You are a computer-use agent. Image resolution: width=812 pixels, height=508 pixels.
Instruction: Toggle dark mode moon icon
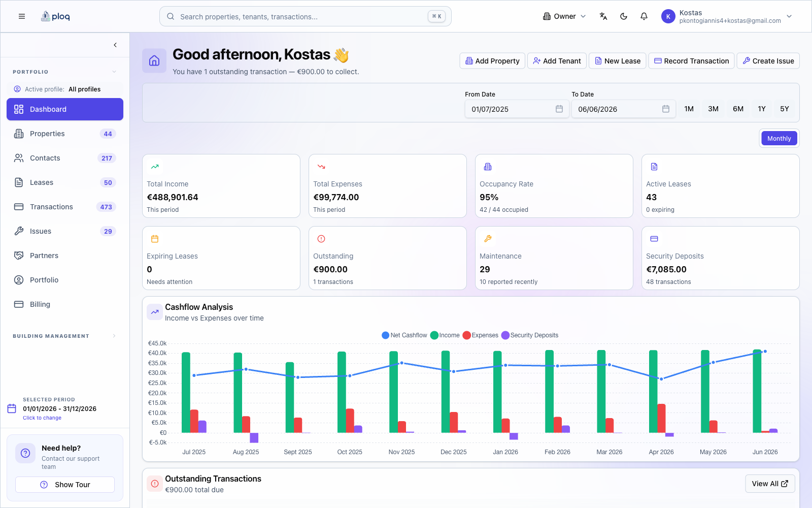pyautogui.click(x=624, y=16)
